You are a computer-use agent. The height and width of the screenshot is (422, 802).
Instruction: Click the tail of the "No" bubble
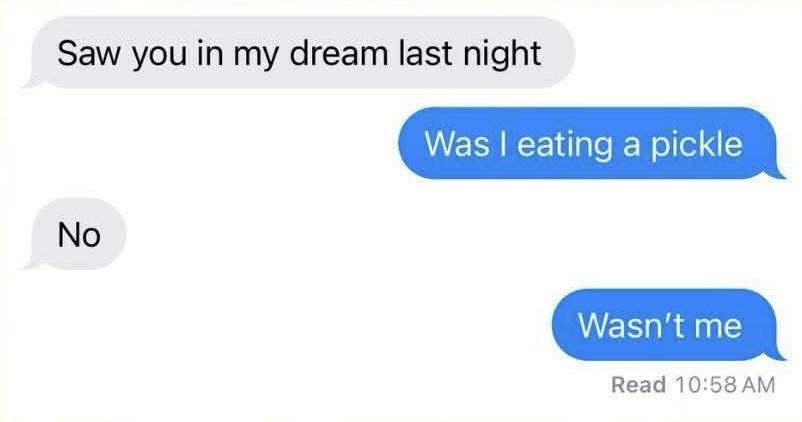[x=33, y=263]
